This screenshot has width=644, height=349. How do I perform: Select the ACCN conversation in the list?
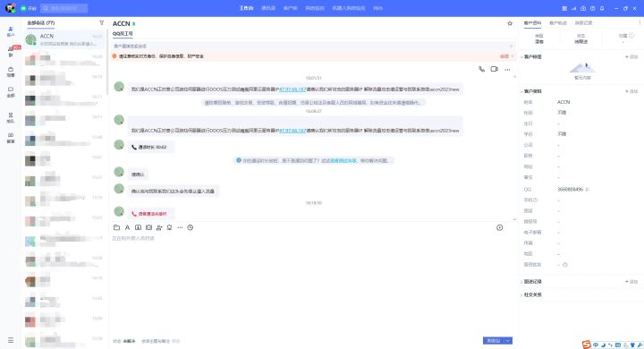click(x=64, y=39)
